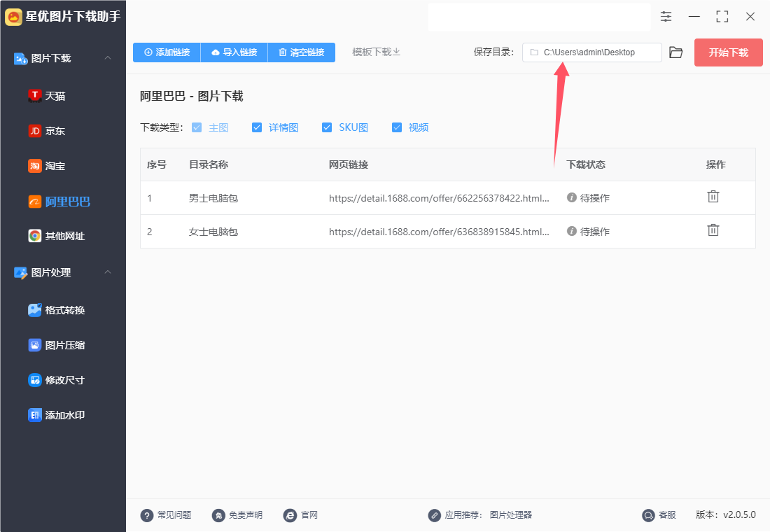770x532 pixels.
Task: Browse for save folder icon
Action: click(676, 52)
